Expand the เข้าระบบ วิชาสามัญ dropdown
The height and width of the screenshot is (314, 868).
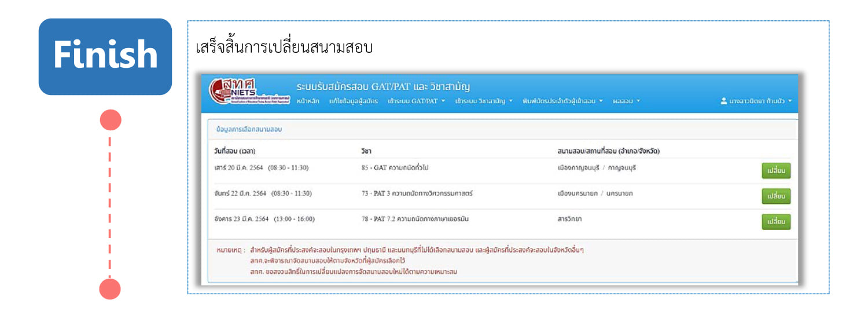[484, 101]
